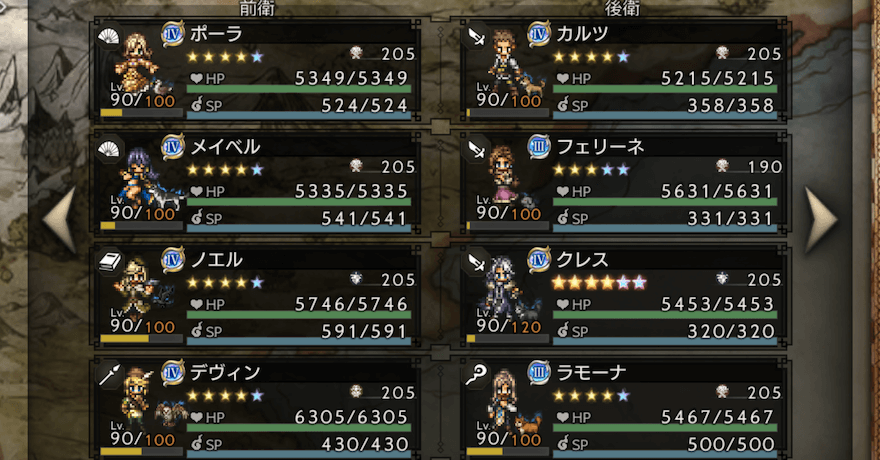Click ノエル's SP gauge
This screenshot has width=880, height=460.
pyautogui.click(x=299, y=341)
